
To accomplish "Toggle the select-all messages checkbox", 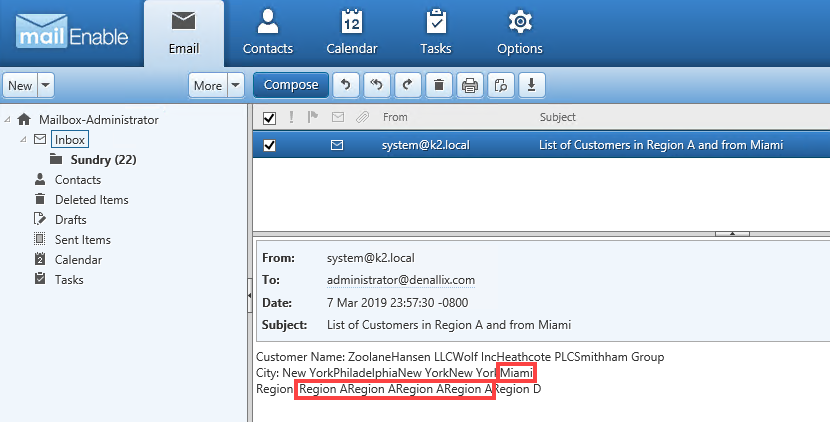I will (269, 118).
